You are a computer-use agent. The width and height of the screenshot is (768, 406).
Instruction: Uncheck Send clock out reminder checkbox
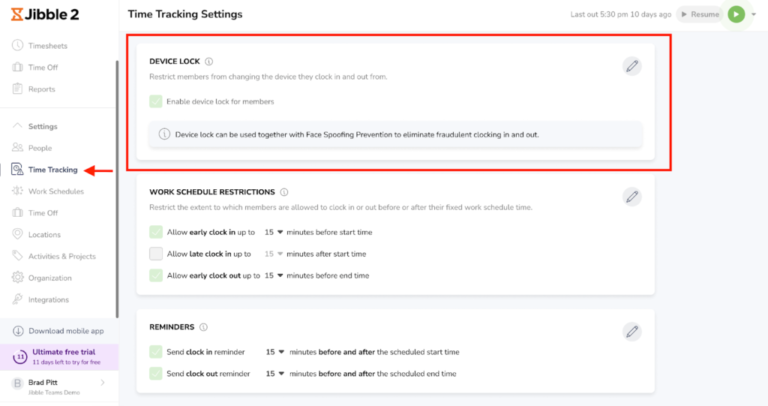point(156,373)
